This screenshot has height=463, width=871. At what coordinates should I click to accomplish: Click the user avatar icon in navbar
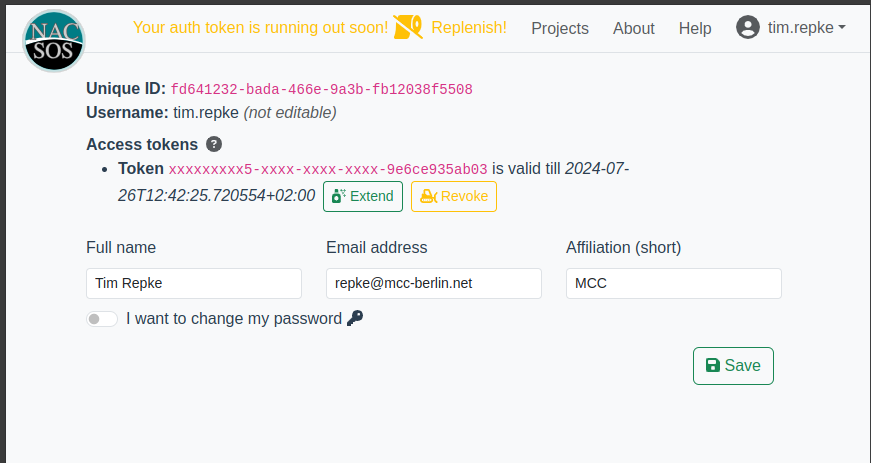click(747, 28)
